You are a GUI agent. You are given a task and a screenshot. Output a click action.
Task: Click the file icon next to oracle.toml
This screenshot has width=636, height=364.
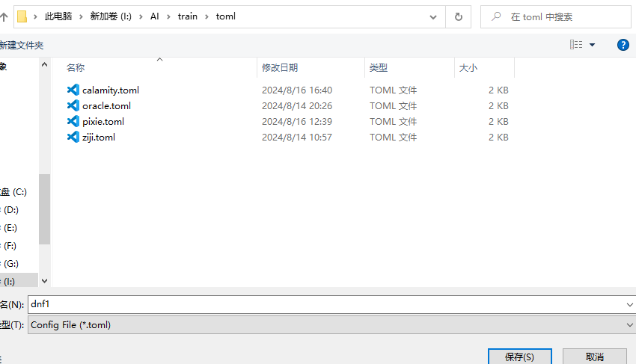pos(73,105)
